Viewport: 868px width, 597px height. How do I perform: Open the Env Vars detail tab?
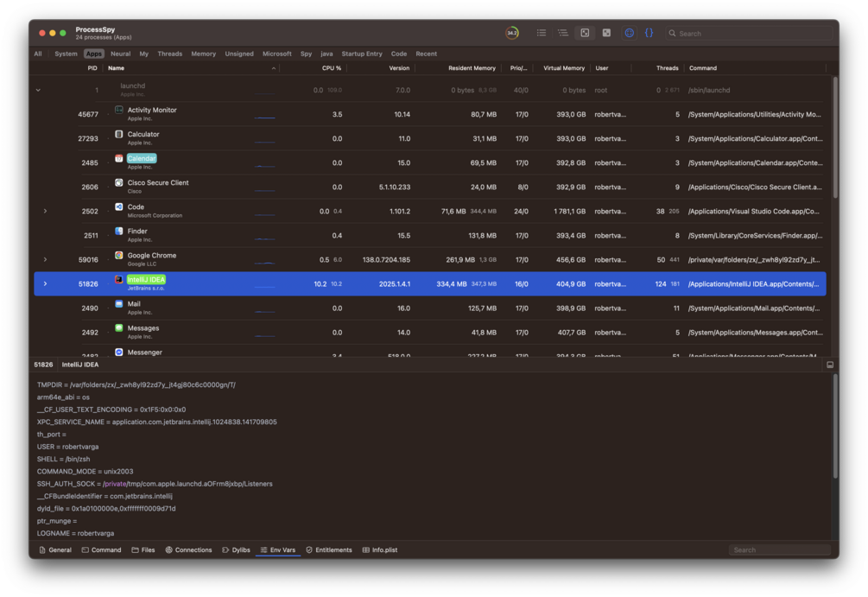click(x=278, y=550)
